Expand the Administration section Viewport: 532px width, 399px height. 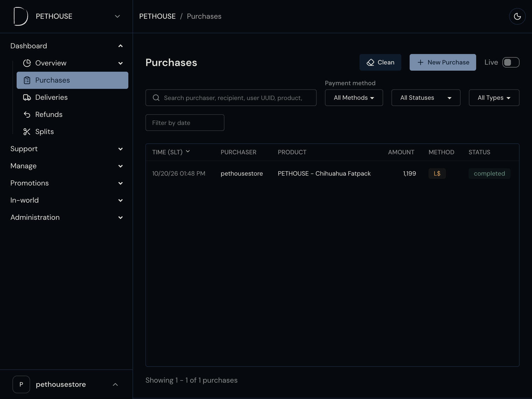120,217
